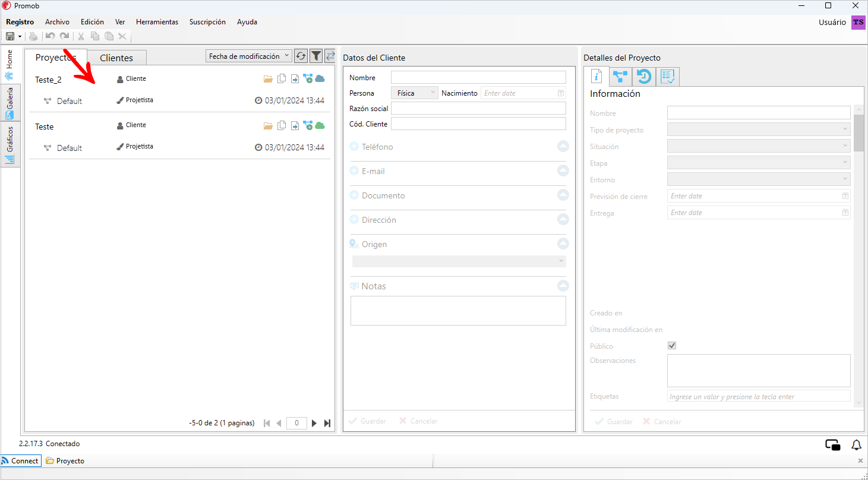The image size is (868, 480).
Task: Click the notifications bell icon
Action: (856, 445)
